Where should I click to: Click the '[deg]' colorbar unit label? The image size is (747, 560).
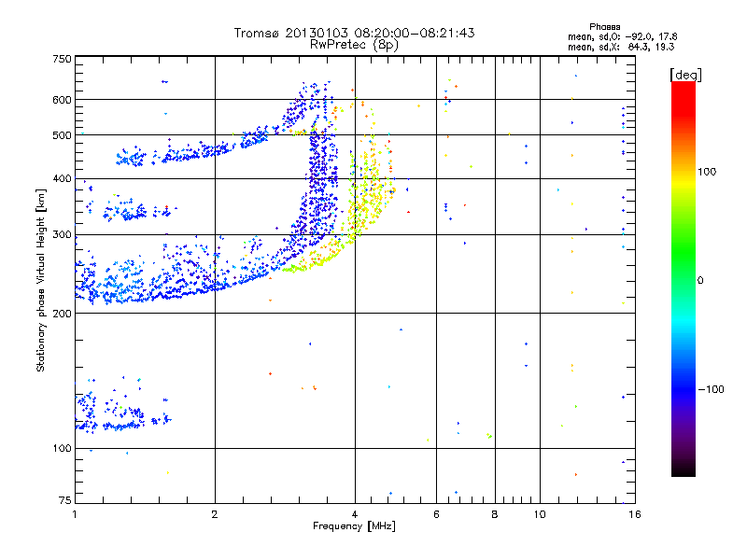click(x=685, y=75)
